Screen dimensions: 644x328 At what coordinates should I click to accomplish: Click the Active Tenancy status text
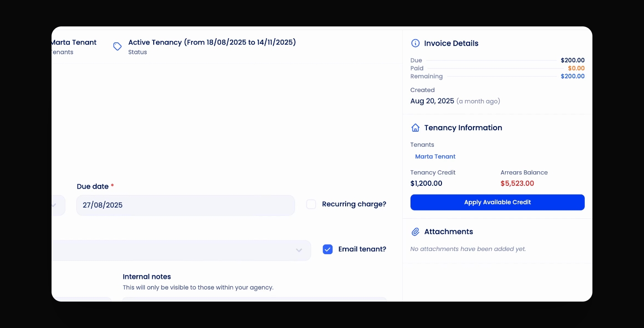(x=212, y=42)
